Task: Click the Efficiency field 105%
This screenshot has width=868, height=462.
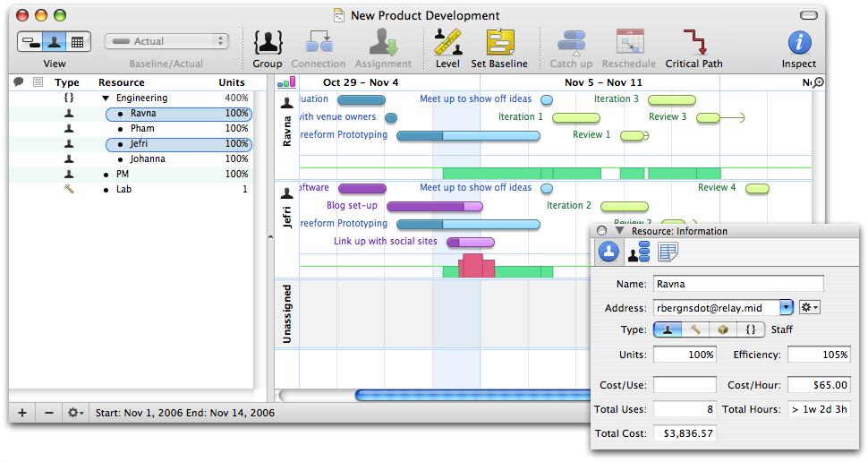Action: pos(819,355)
